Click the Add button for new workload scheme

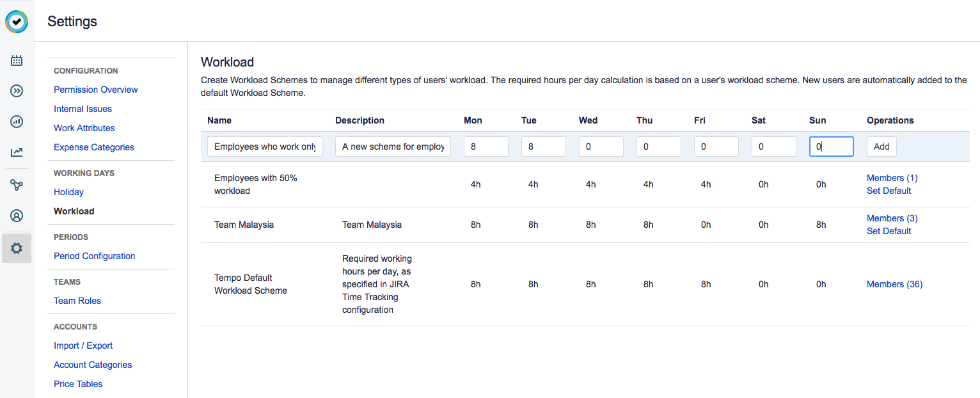tap(881, 146)
